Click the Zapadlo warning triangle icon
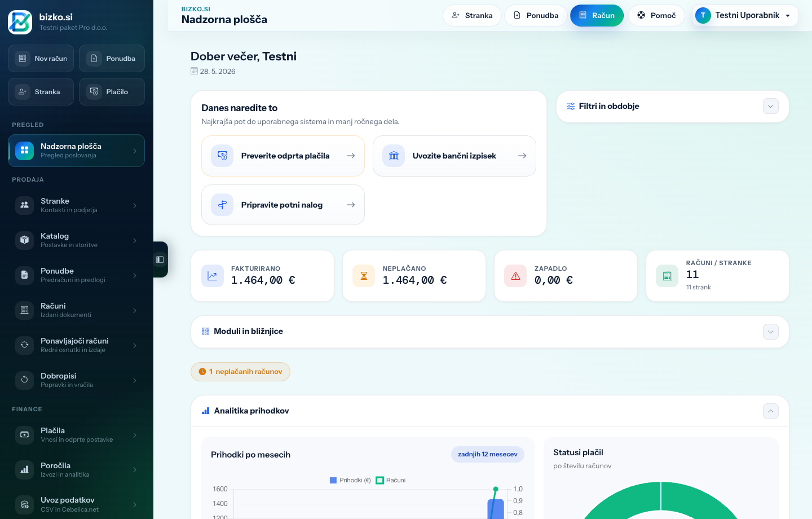The width and height of the screenshot is (812, 519). pyautogui.click(x=515, y=276)
